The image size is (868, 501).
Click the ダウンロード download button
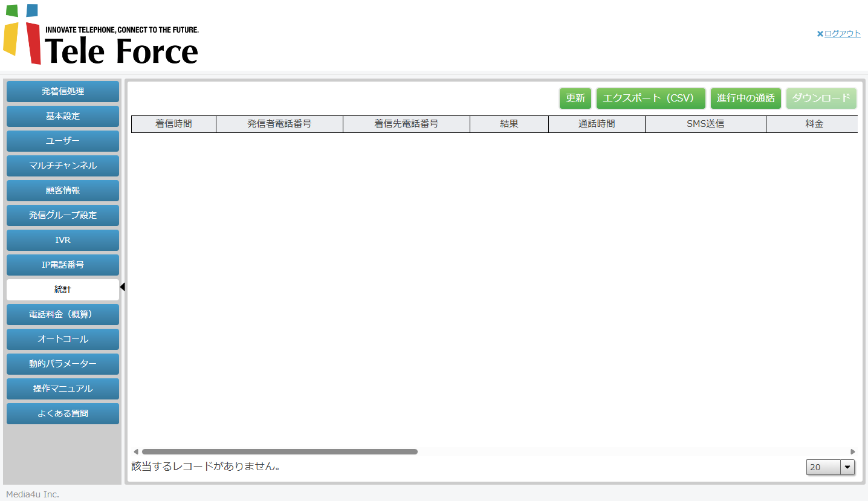pos(821,99)
